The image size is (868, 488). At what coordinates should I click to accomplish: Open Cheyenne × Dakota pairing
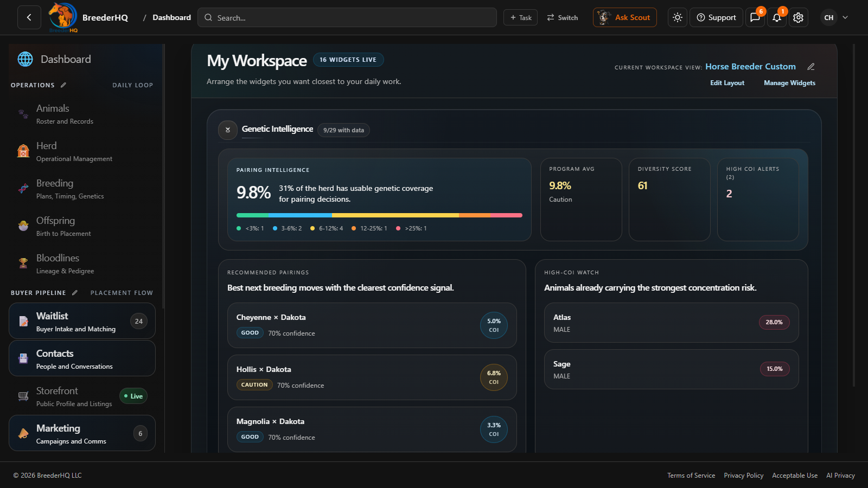(x=372, y=325)
